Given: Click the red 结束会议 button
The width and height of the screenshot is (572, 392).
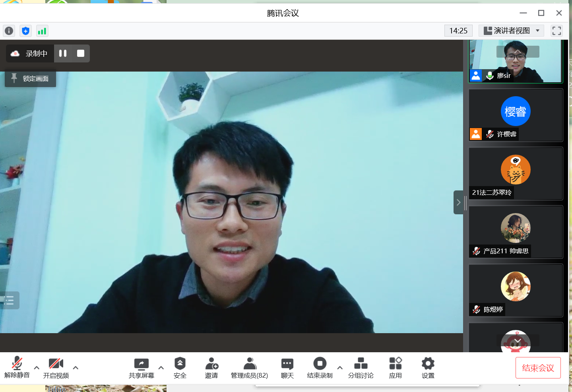Looking at the screenshot, I should pyautogui.click(x=538, y=368).
